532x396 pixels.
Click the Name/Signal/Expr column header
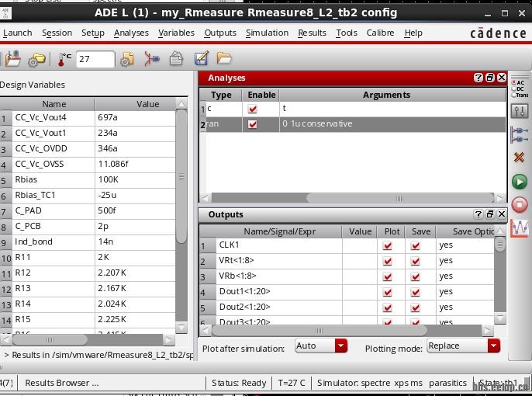coord(279,231)
